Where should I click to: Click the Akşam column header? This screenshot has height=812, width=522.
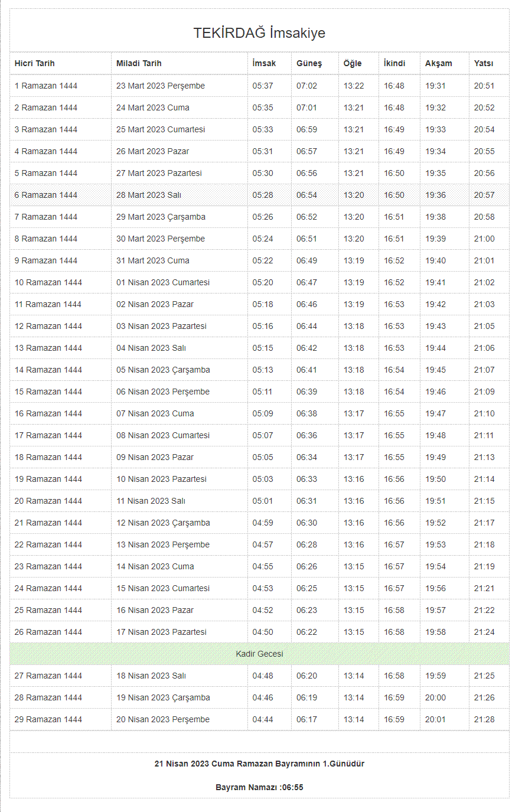[x=438, y=63]
